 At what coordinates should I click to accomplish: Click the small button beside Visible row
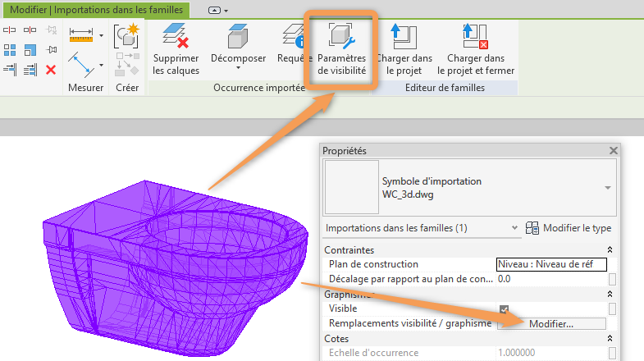[x=612, y=308]
